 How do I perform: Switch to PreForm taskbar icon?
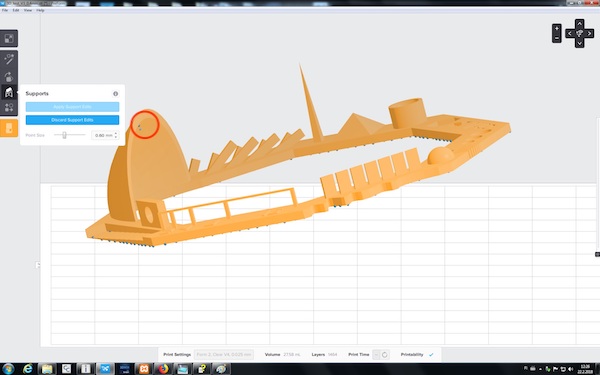[105, 369]
